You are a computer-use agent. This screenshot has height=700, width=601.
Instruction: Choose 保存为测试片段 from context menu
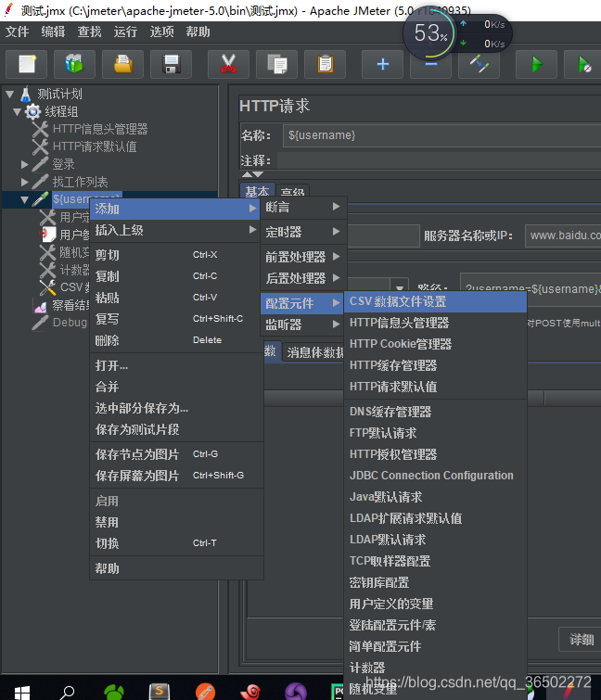pos(176,429)
